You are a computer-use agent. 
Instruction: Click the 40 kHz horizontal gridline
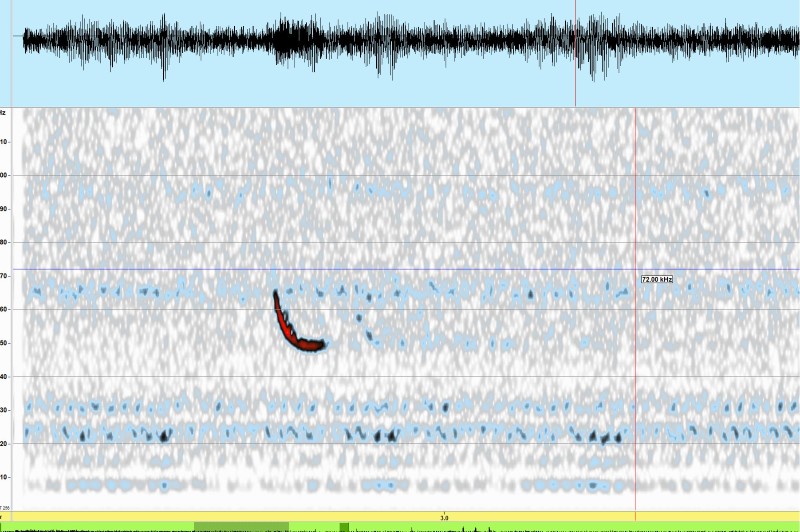tap(450, 376)
